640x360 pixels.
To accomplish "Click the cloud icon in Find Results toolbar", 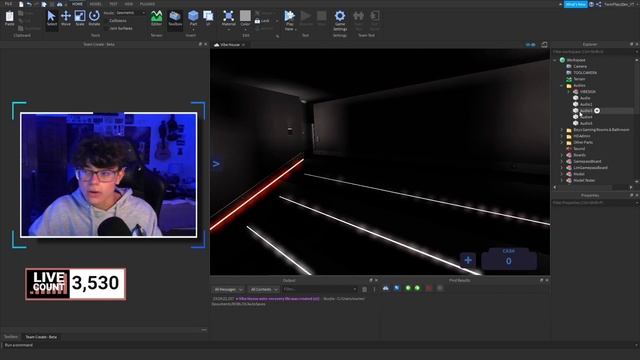I will (x=386, y=288).
